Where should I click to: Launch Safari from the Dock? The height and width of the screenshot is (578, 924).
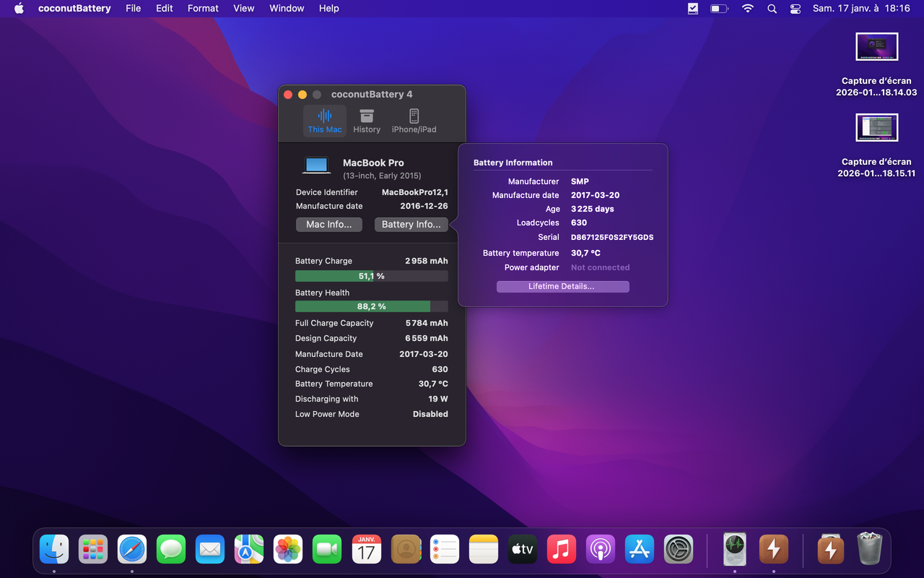132,549
